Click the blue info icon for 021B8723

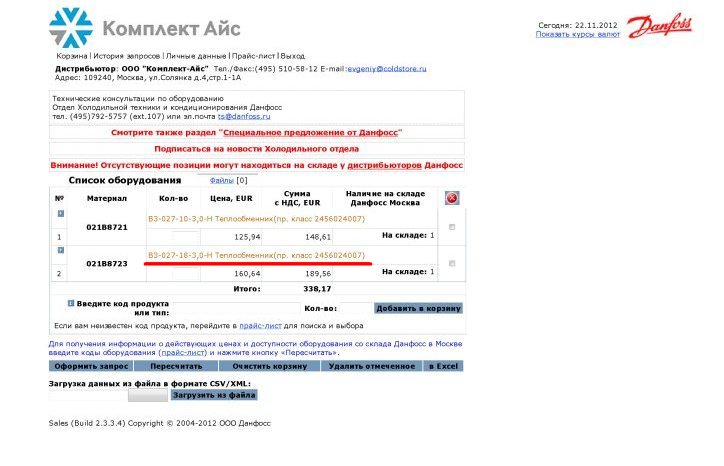60,250
